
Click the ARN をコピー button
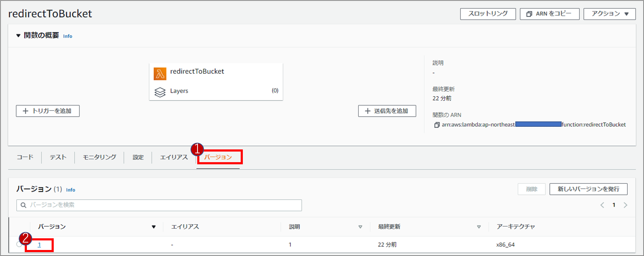pyautogui.click(x=549, y=14)
